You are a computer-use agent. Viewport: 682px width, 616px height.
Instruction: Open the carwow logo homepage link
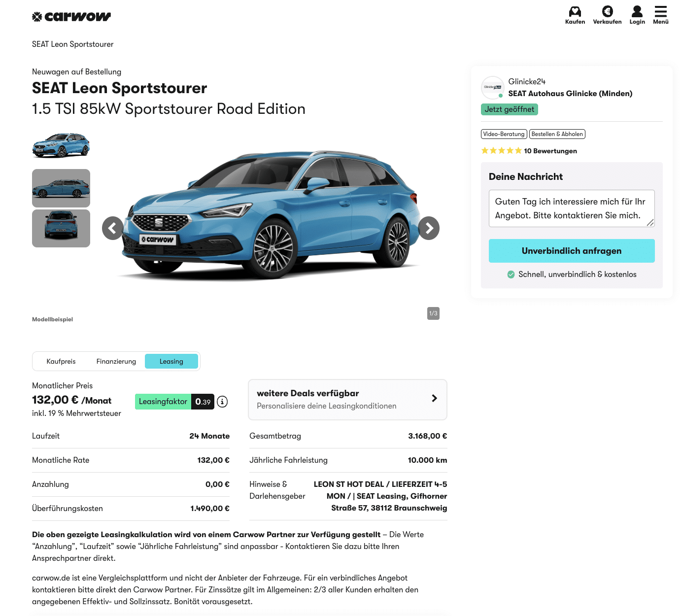71,17
